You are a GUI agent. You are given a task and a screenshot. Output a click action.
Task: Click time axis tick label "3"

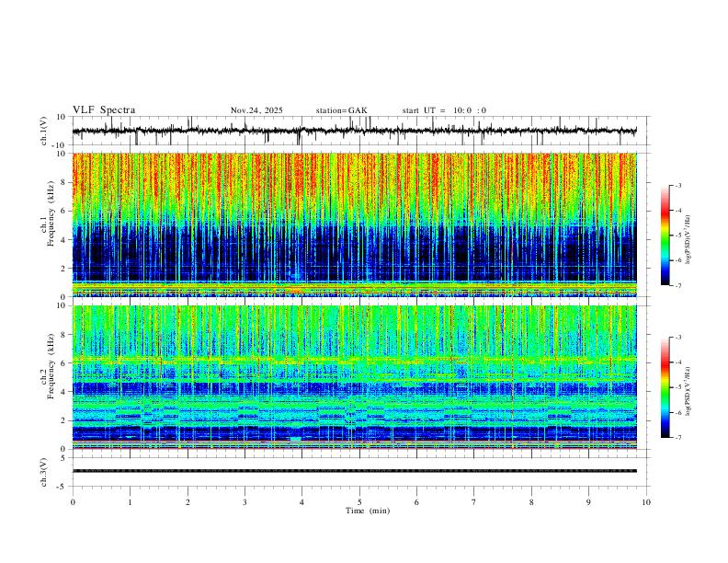coord(245,502)
